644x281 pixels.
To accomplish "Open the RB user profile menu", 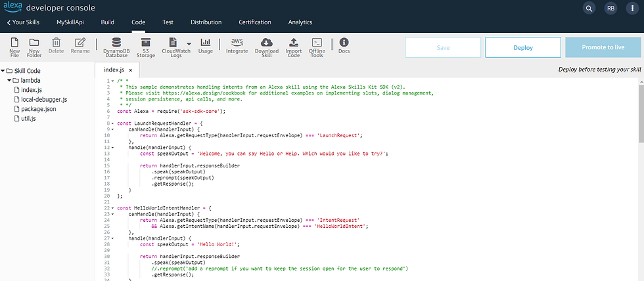I will tap(610, 8).
